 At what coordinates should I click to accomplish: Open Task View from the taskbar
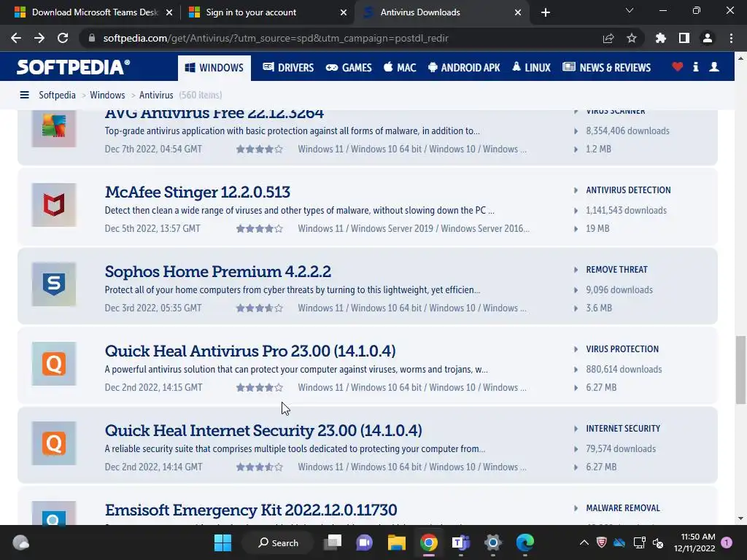(333, 542)
